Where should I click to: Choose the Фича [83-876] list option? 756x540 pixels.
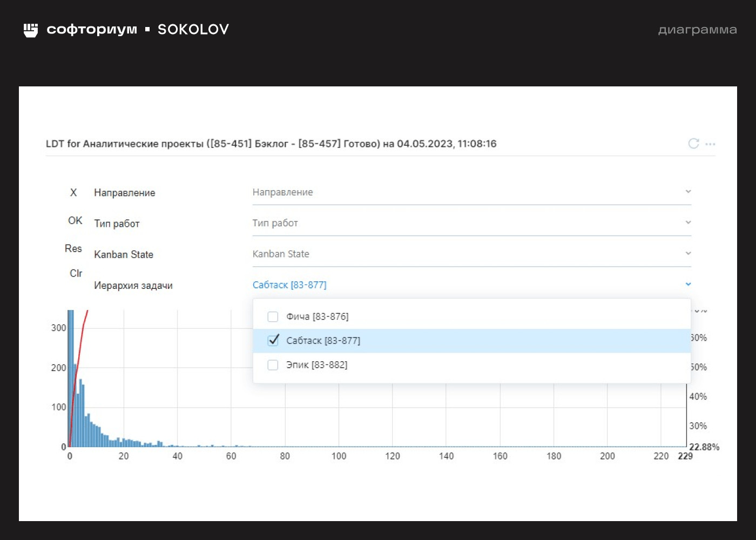coord(318,316)
